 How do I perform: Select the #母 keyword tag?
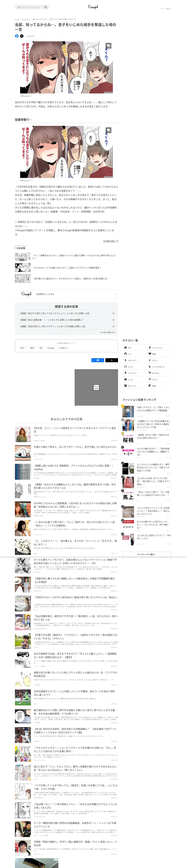(x=41, y=348)
